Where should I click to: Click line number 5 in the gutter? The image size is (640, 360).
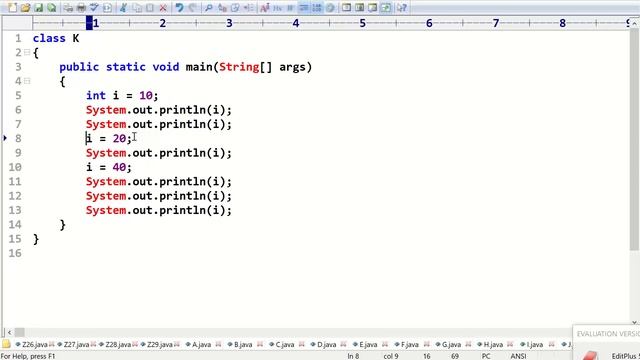pyautogui.click(x=18, y=96)
